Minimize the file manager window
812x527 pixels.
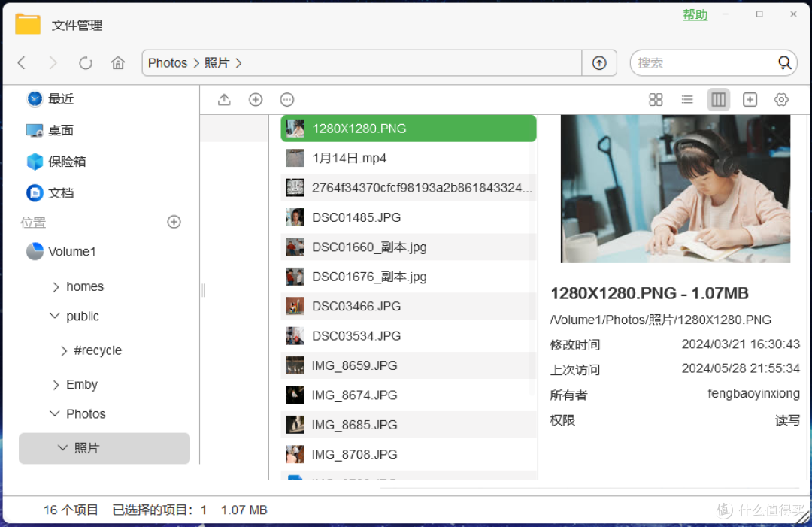[726, 14]
